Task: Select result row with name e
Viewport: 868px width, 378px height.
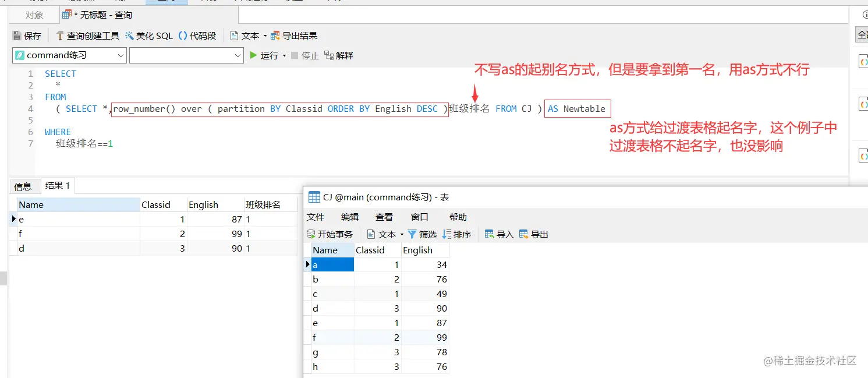Action: [78, 219]
